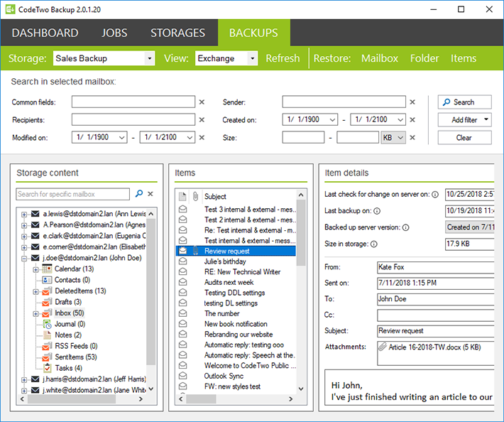504x422 pixels.
Task: Click the DeletedItems folder icon
Action: point(47,291)
